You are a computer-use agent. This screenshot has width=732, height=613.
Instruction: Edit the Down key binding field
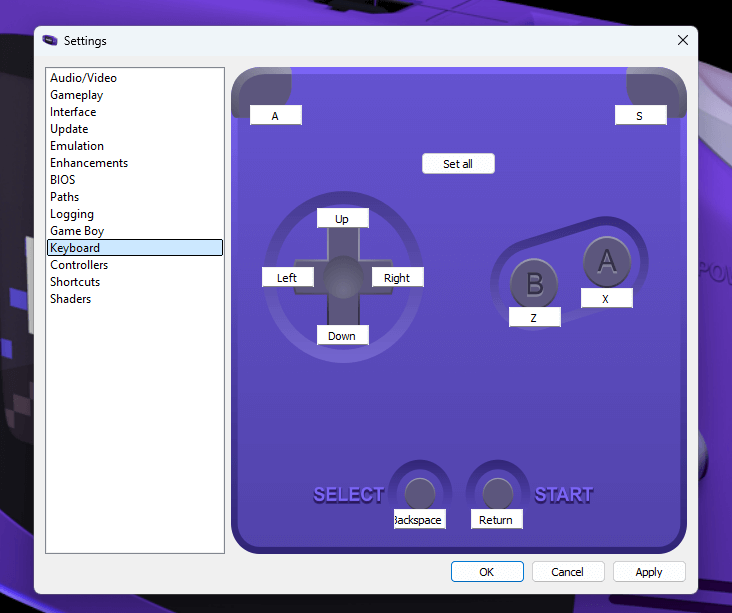coord(342,336)
